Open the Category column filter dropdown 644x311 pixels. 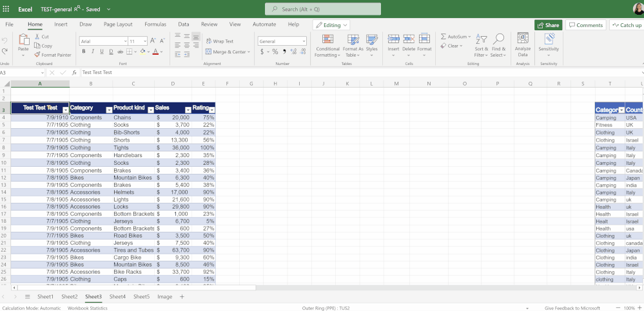point(108,110)
